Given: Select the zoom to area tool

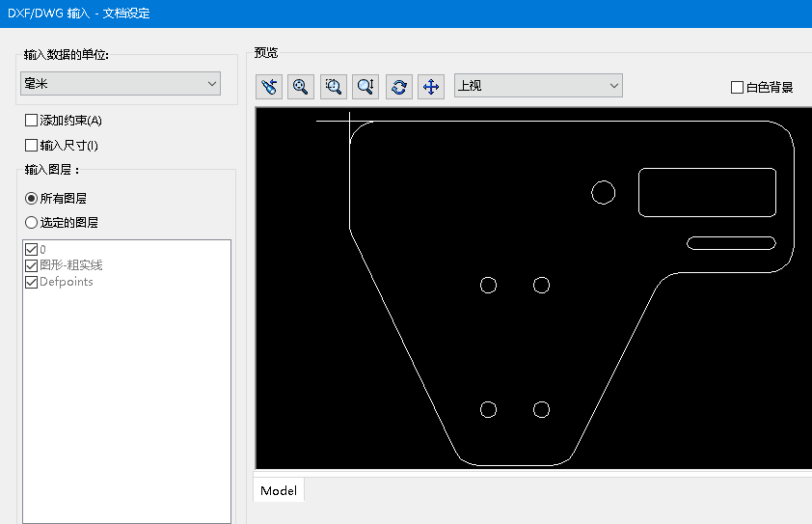Looking at the screenshot, I should tap(334, 87).
